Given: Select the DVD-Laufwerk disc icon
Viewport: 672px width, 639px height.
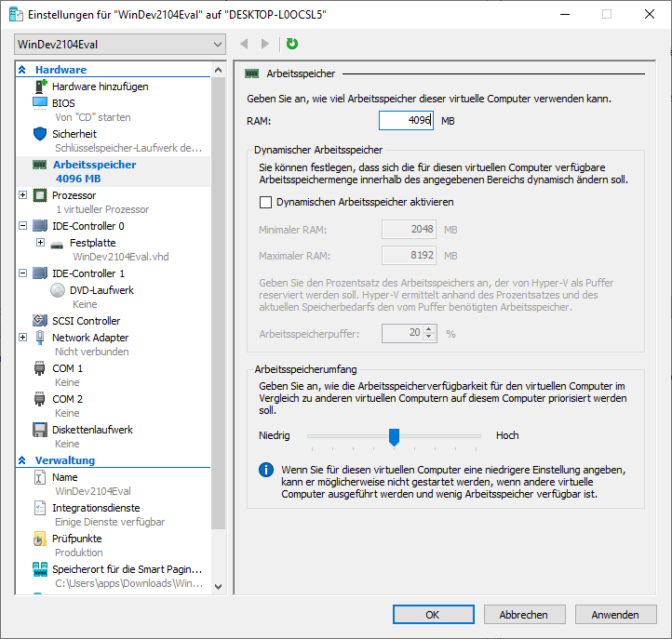Looking at the screenshot, I should point(58,290).
